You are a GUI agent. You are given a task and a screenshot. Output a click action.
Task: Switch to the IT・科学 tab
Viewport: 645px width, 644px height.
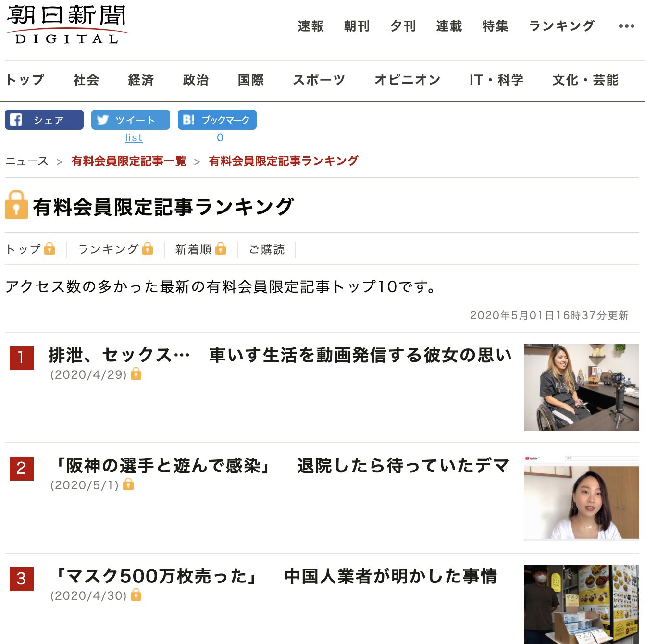pyautogui.click(x=496, y=80)
